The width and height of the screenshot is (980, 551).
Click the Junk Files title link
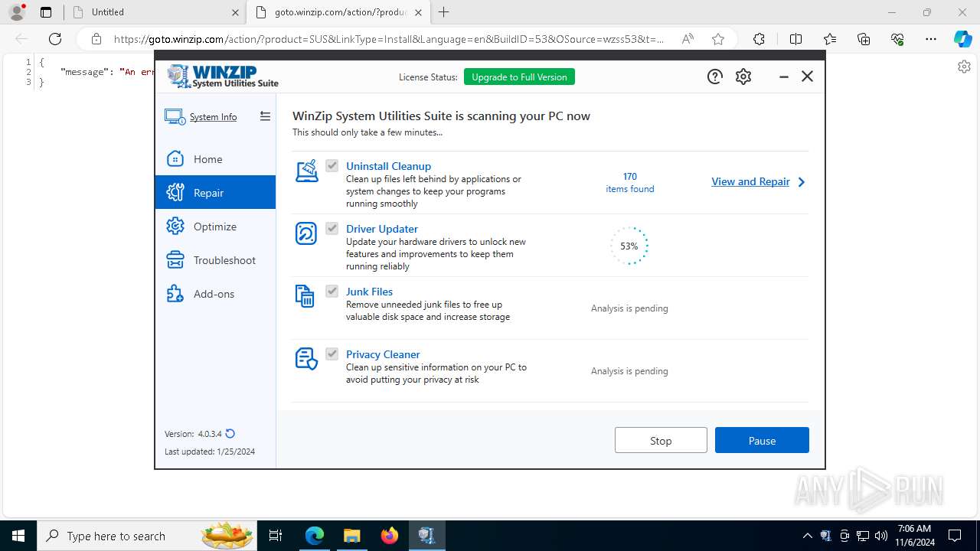coord(369,292)
